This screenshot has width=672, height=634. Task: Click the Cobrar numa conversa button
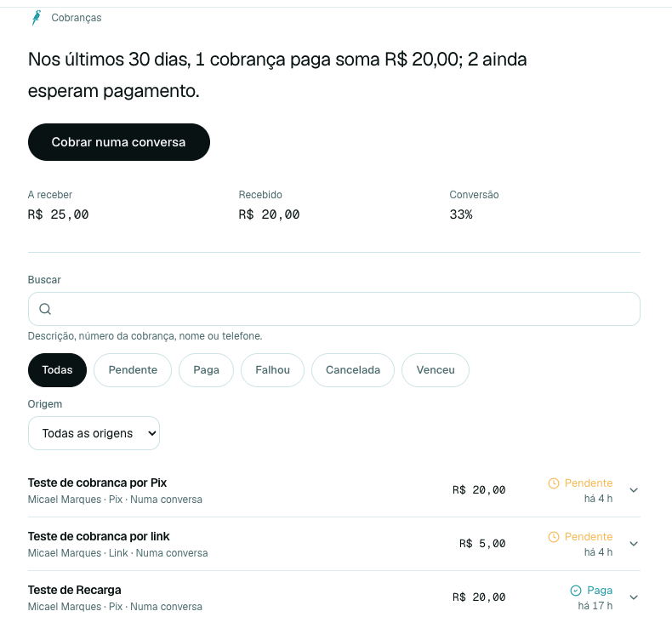(119, 142)
